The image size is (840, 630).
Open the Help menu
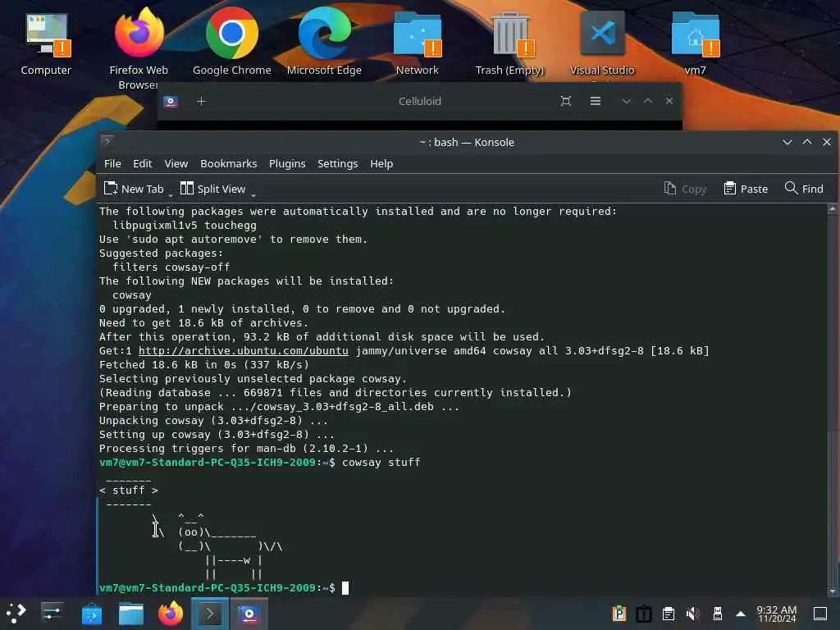coord(381,163)
